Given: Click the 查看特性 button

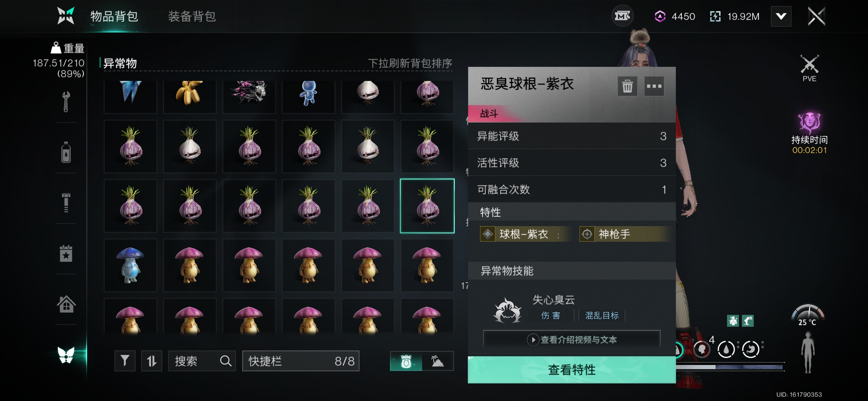Looking at the screenshot, I should 572,370.
